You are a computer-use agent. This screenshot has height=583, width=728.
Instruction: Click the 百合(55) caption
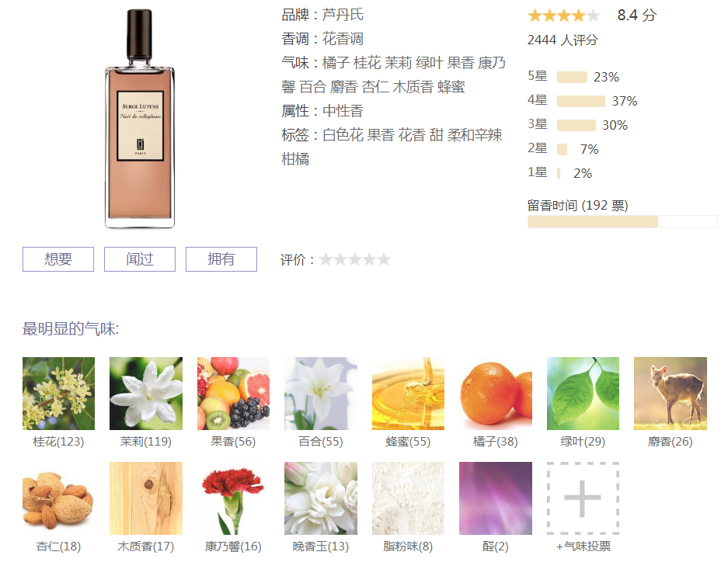tap(321, 442)
